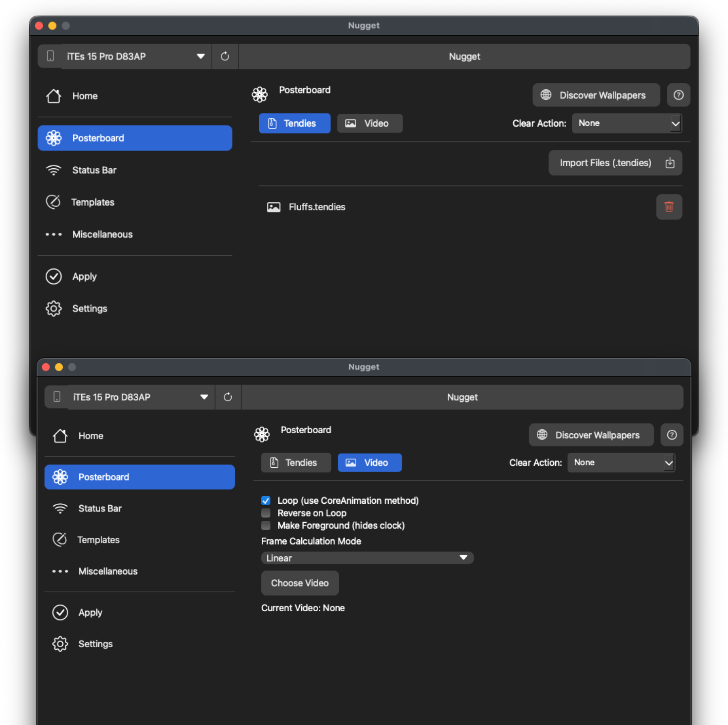
Task: Click the Choose Video button
Action: (x=300, y=583)
